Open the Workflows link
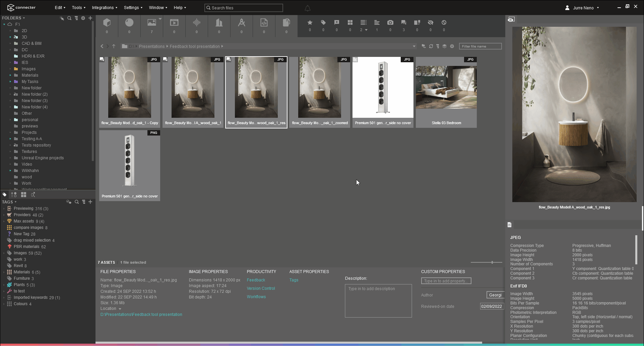The width and height of the screenshot is (644, 346). coord(256,297)
